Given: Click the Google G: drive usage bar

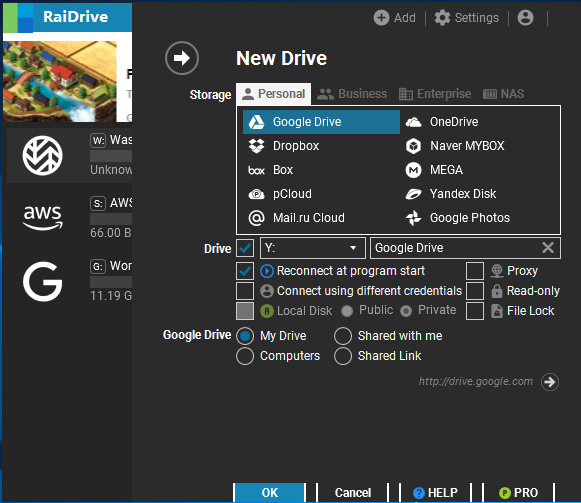Looking at the screenshot, I should (x=111, y=282).
